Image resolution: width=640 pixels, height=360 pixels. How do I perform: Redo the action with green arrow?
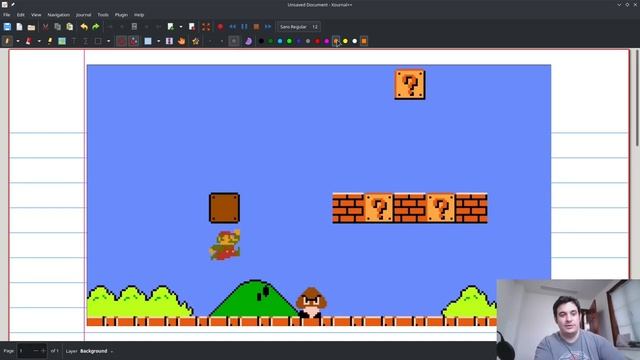click(x=96, y=27)
